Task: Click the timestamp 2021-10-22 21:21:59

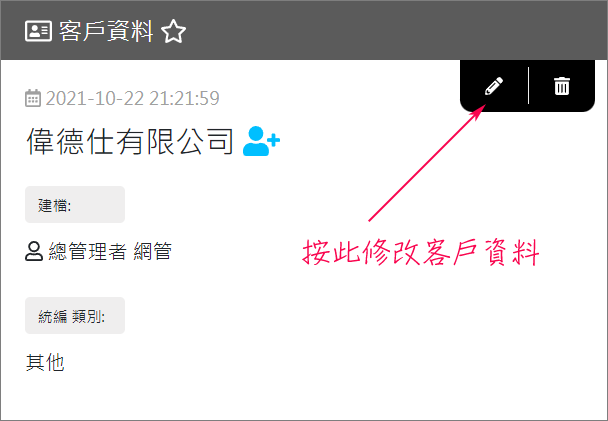Action: click(x=133, y=98)
